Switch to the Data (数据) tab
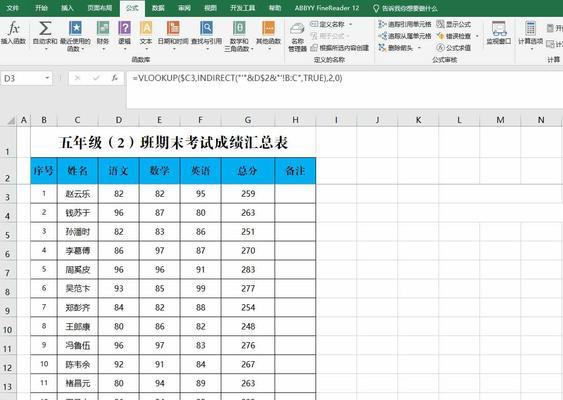 pos(158,8)
